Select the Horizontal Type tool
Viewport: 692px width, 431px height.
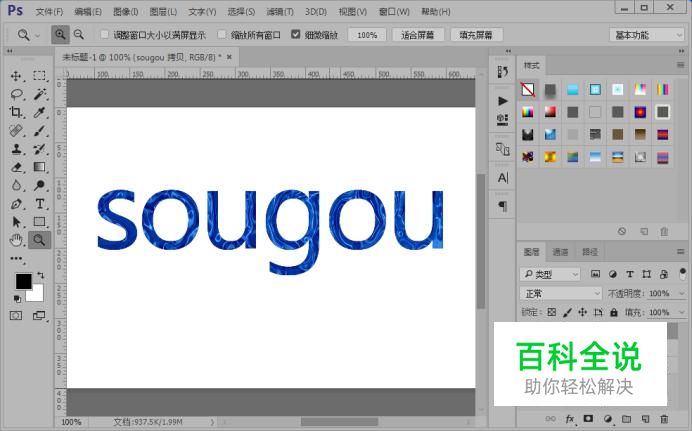[39, 204]
